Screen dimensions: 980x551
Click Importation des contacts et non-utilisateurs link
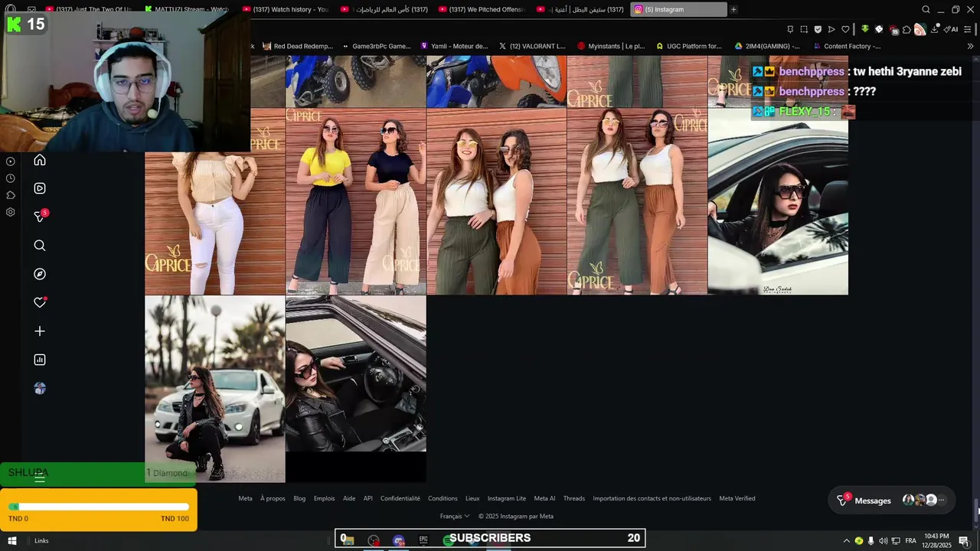652,498
